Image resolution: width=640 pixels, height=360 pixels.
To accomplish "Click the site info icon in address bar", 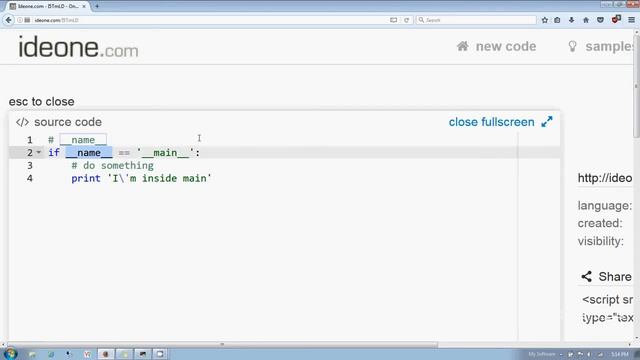I will 20,20.
